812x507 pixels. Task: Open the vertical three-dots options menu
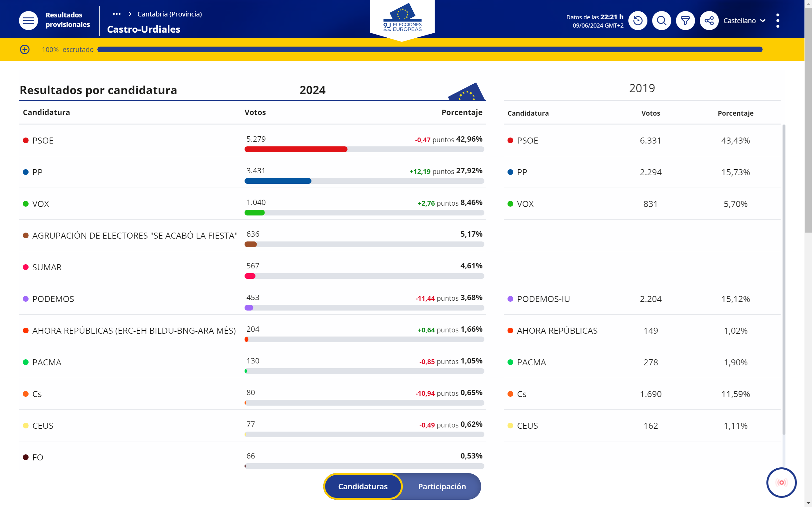[777, 21]
